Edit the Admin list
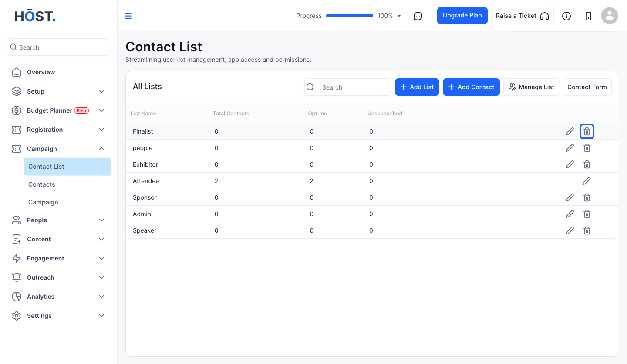 point(570,214)
